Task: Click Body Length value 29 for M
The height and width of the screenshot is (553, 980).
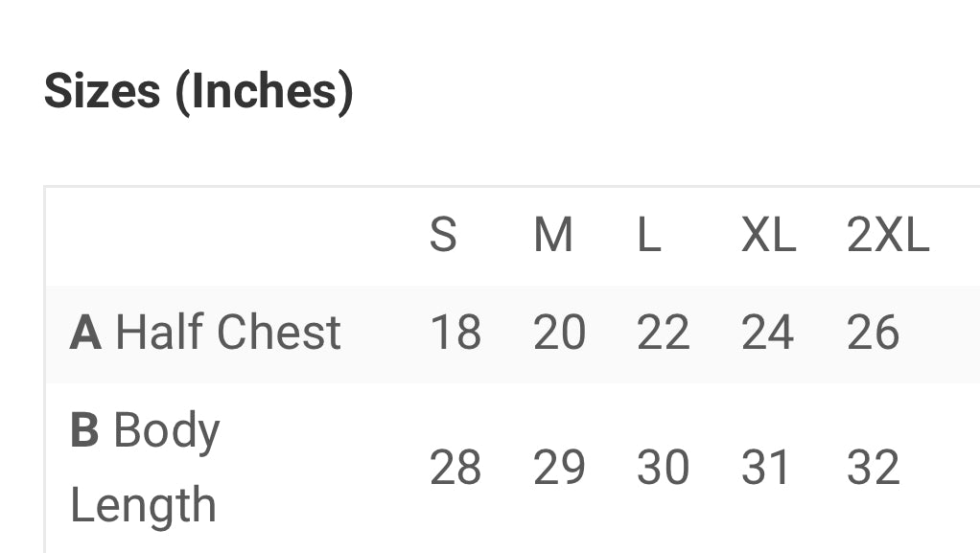Action: (559, 469)
